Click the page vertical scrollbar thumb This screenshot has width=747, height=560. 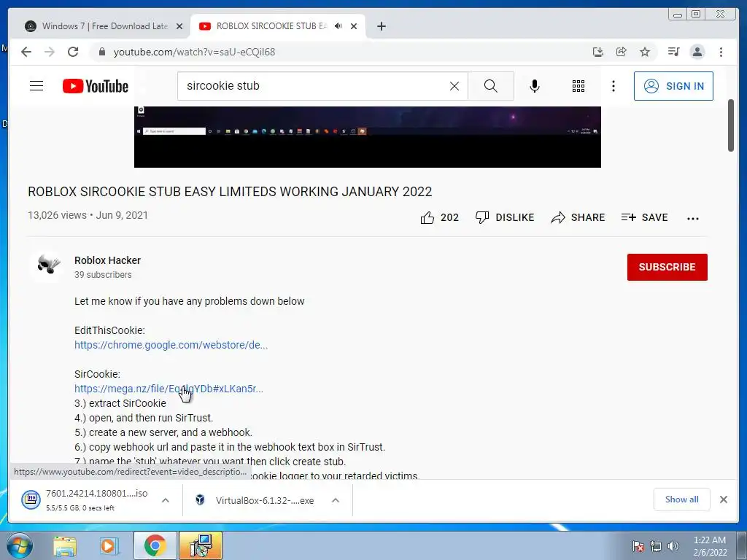(x=731, y=125)
